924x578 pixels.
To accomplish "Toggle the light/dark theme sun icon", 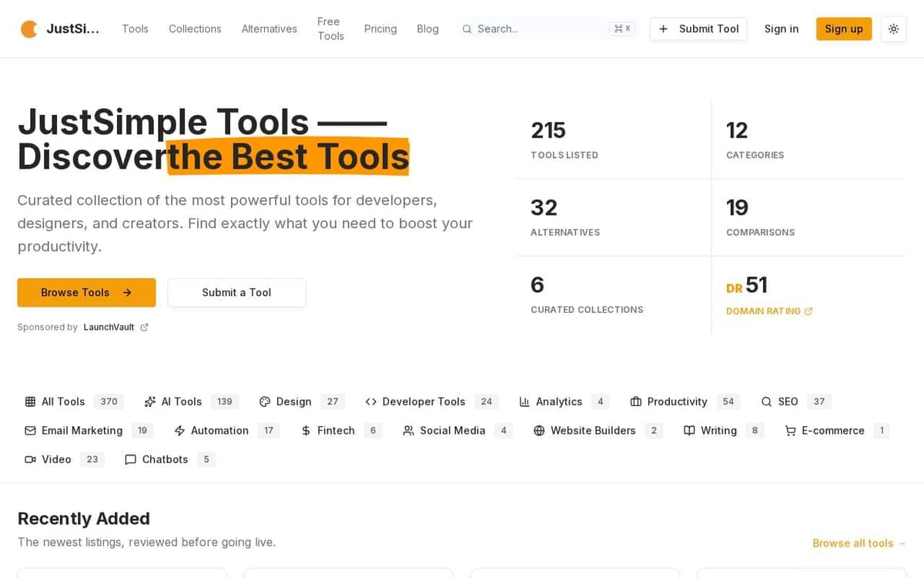I will click(893, 29).
